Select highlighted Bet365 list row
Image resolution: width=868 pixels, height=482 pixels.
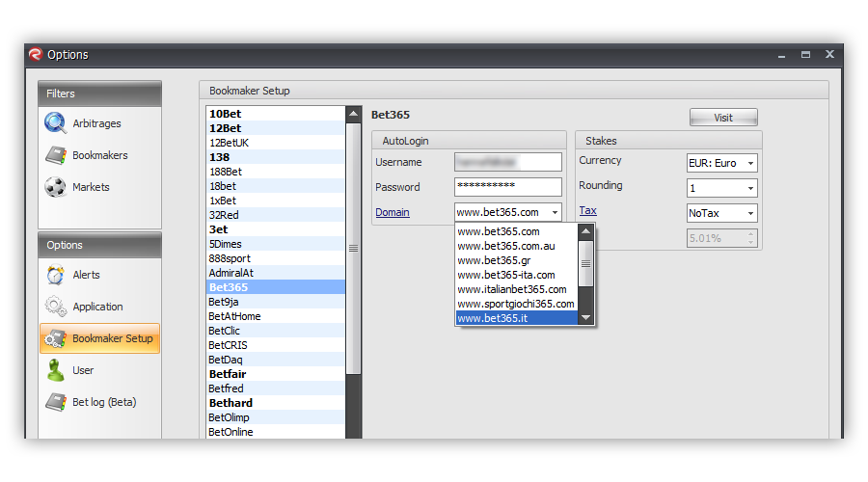[x=276, y=287]
